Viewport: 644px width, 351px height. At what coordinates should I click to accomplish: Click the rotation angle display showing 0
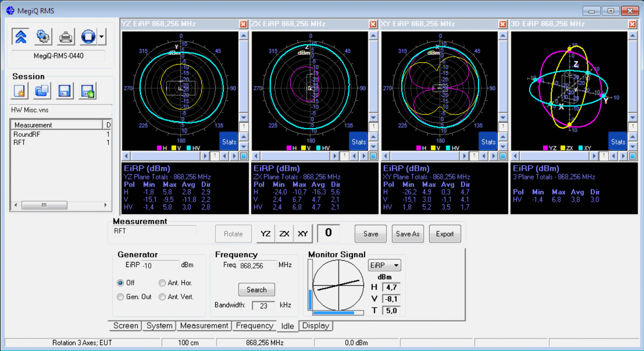(x=328, y=233)
